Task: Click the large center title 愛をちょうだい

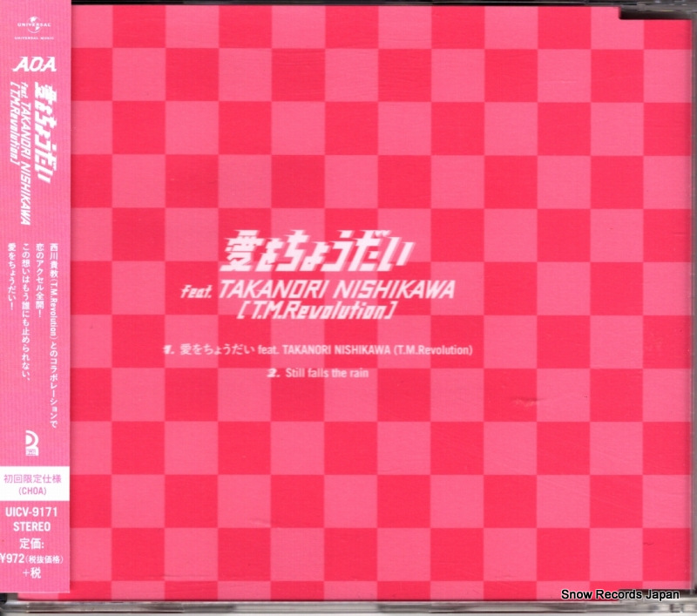Action: pos(318,251)
